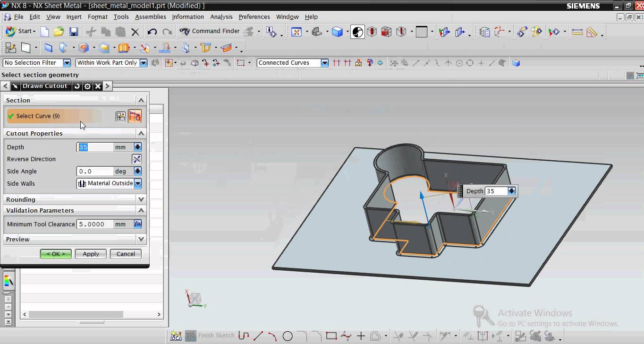Image resolution: width=644 pixels, height=344 pixels.
Task: Click the WCS orientation axes icon
Action: click(x=500, y=32)
